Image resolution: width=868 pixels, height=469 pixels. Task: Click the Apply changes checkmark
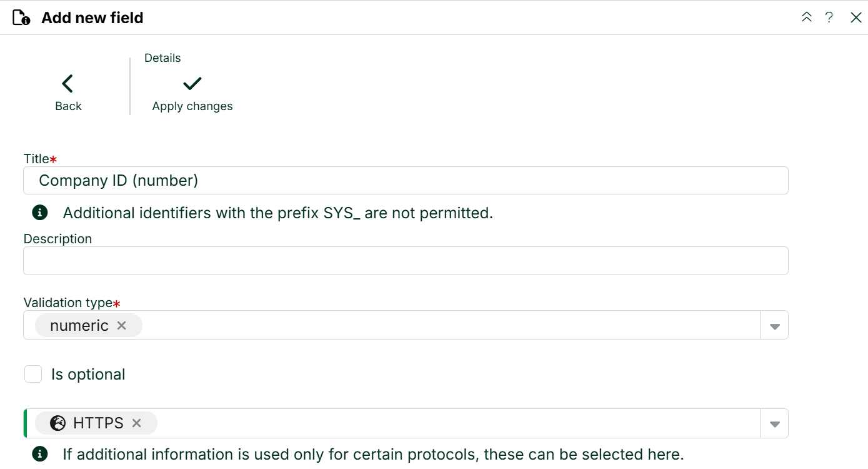(x=192, y=83)
